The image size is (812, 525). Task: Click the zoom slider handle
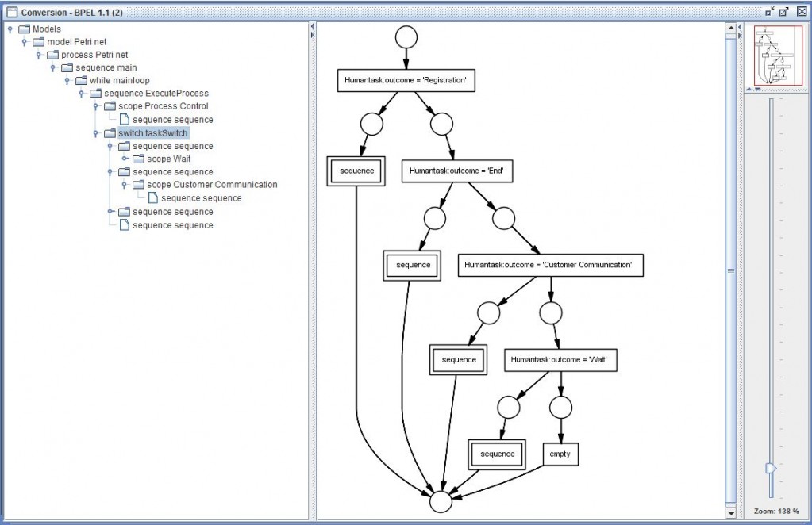[x=770, y=469]
